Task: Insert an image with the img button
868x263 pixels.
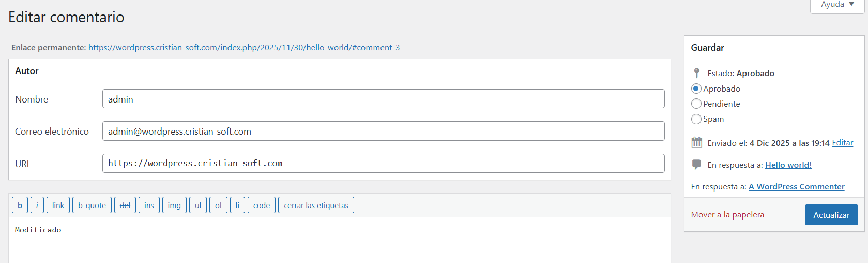Action: (174, 206)
